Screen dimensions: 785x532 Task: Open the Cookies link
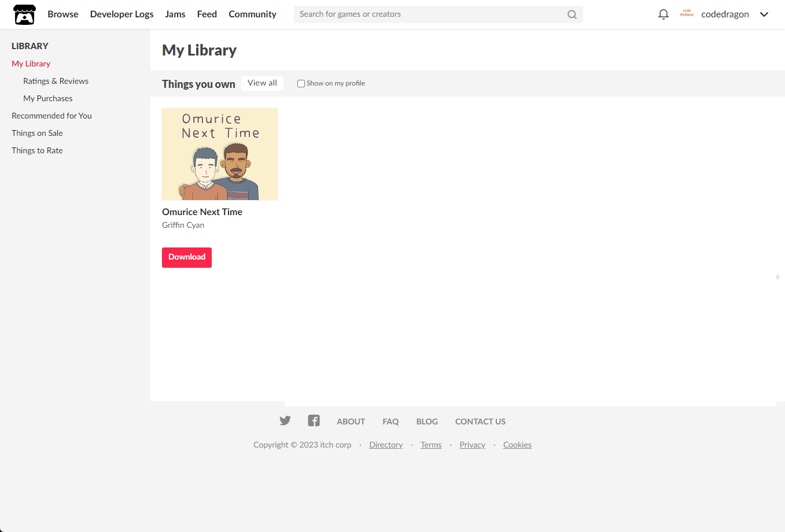point(517,445)
